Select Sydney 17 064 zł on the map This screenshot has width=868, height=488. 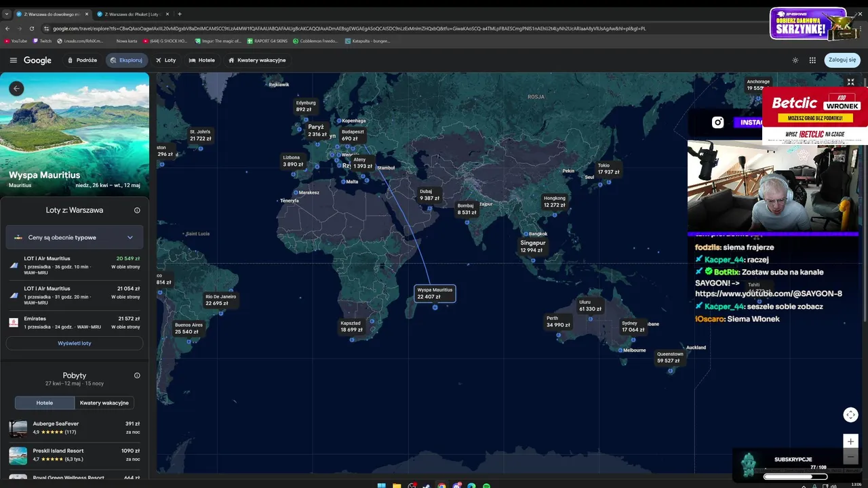coord(633,327)
